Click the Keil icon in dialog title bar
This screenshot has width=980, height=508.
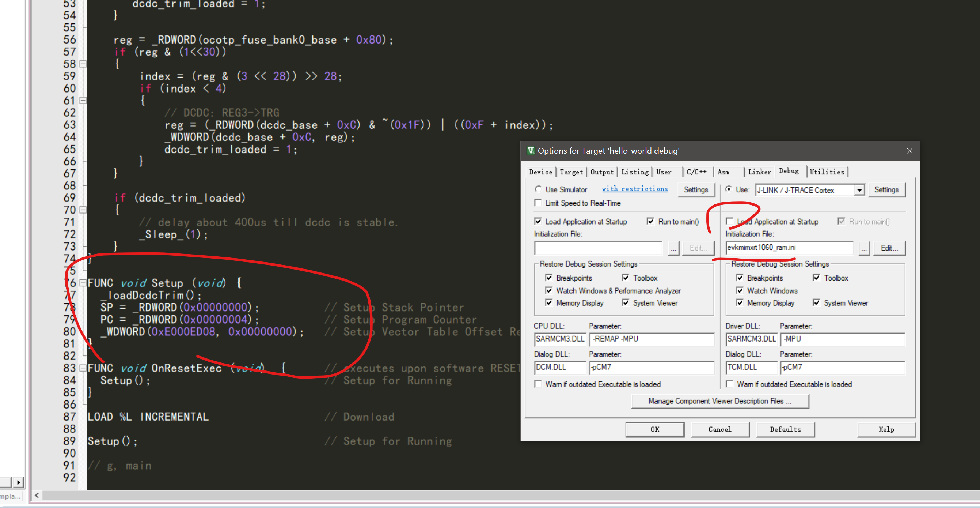pyautogui.click(x=531, y=151)
